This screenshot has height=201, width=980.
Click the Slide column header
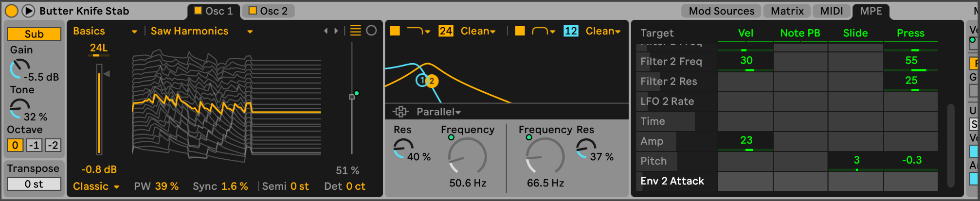click(855, 33)
